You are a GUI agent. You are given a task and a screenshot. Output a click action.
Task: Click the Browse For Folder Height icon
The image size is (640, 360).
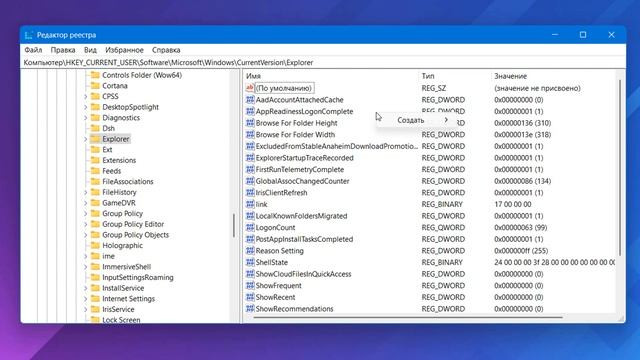(x=250, y=123)
